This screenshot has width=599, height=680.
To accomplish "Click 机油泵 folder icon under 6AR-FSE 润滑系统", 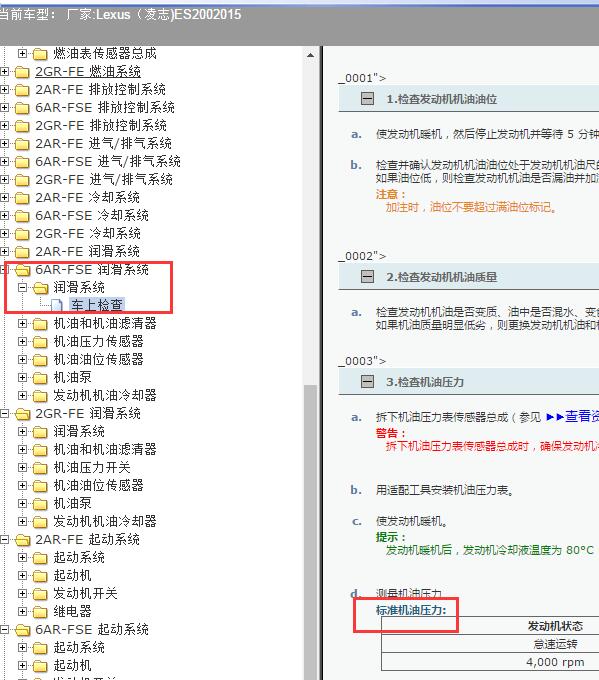I will 40,379.
